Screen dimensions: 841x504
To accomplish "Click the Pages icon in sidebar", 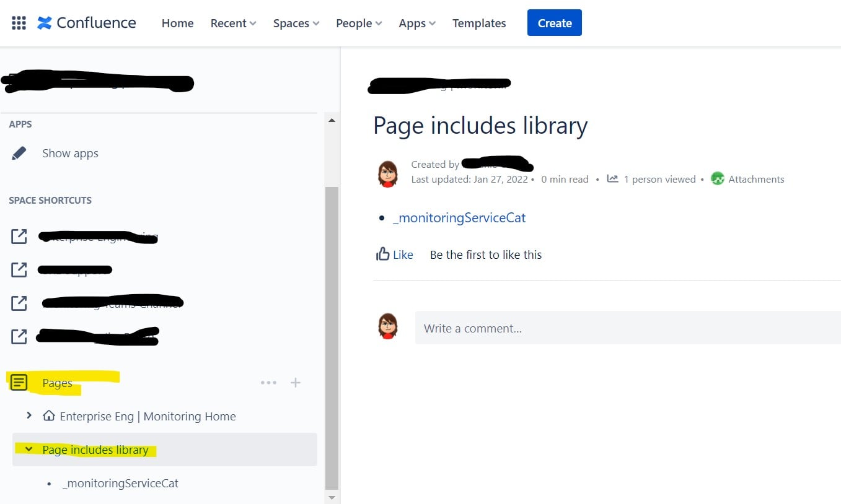I will 19,383.
